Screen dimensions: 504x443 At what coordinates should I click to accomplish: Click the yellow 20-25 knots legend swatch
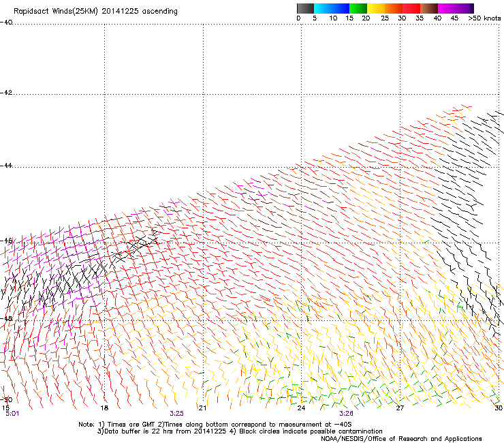coord(376,8)
